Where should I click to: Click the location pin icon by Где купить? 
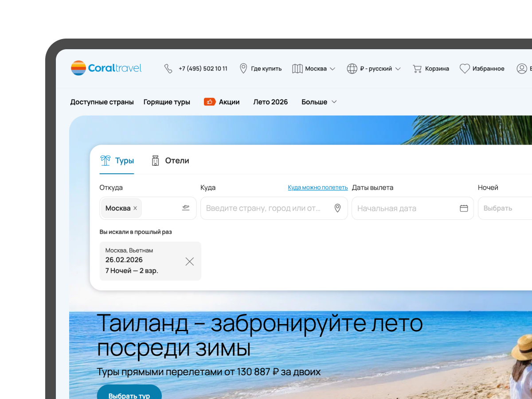(243, 69)
